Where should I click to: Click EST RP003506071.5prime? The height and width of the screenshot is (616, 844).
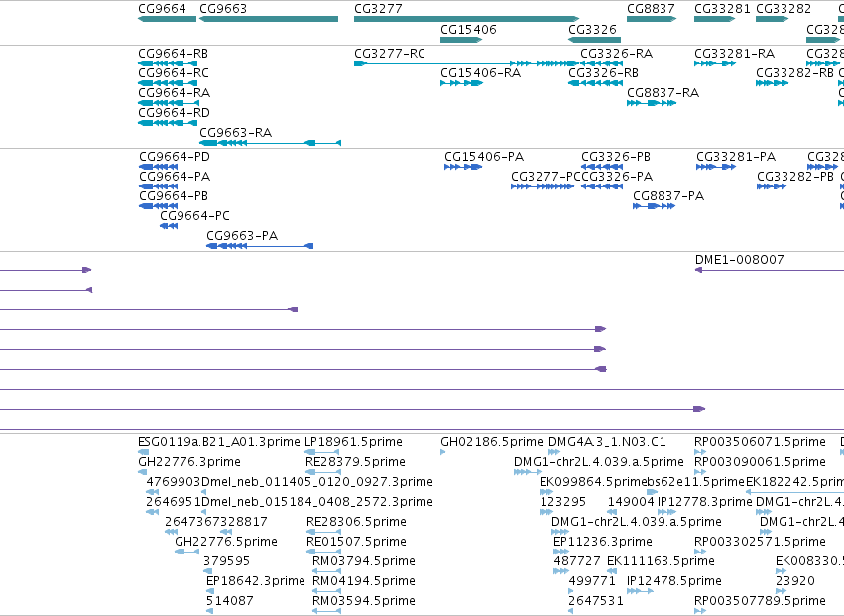760,442
